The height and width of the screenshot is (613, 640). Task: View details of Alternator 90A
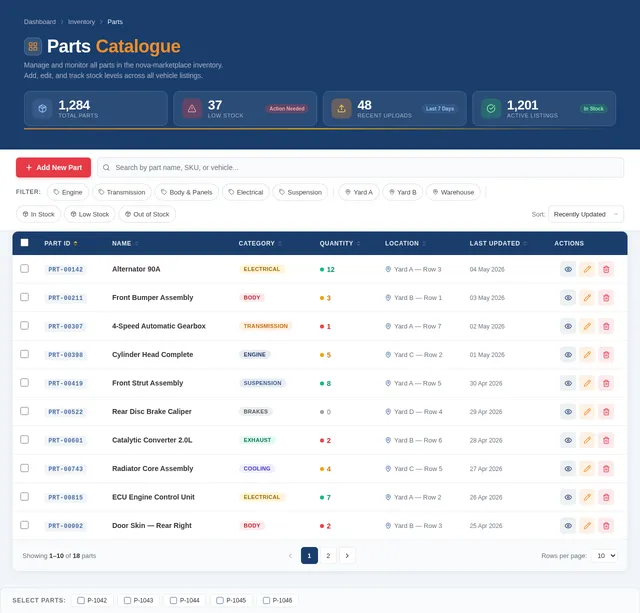click(568, 269)
